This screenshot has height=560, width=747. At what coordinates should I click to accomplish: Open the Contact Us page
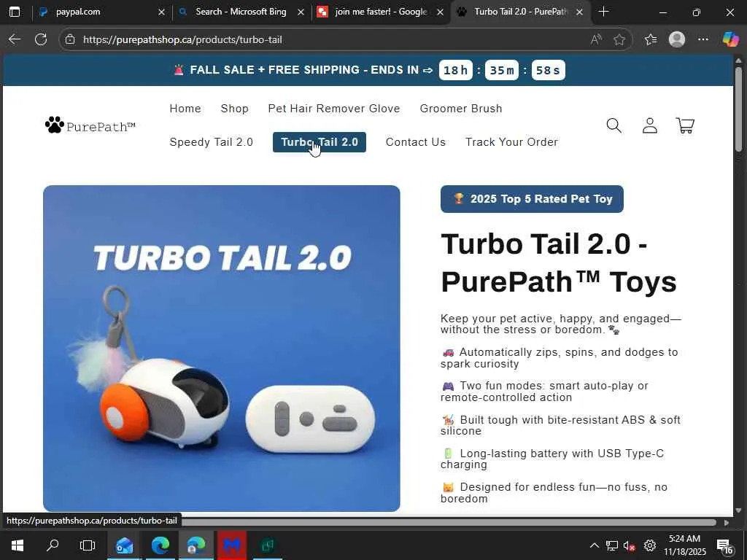coord(415,142)
